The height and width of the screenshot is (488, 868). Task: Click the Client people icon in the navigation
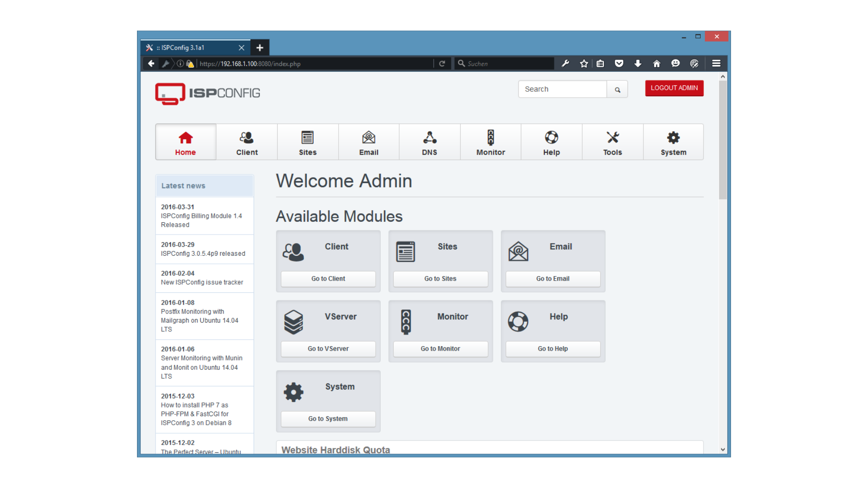(x=246, y=137)
